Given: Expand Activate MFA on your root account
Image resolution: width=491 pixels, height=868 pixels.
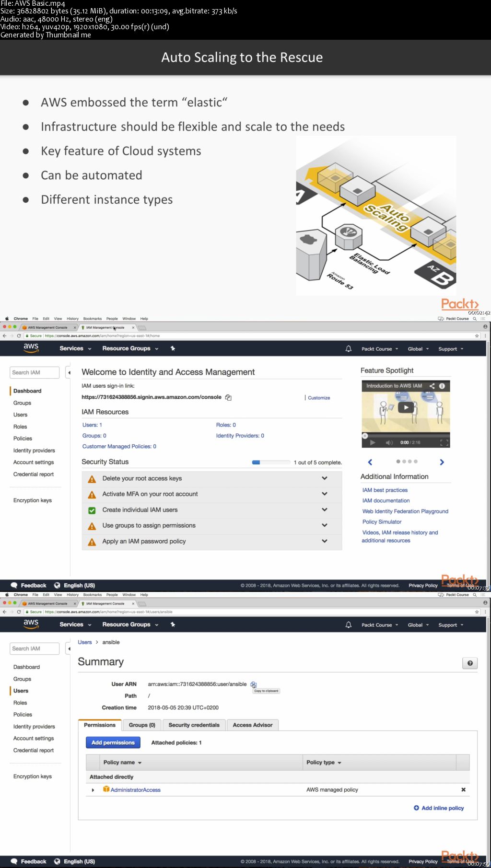Looking at the screenshot, I should click(325, 494).
